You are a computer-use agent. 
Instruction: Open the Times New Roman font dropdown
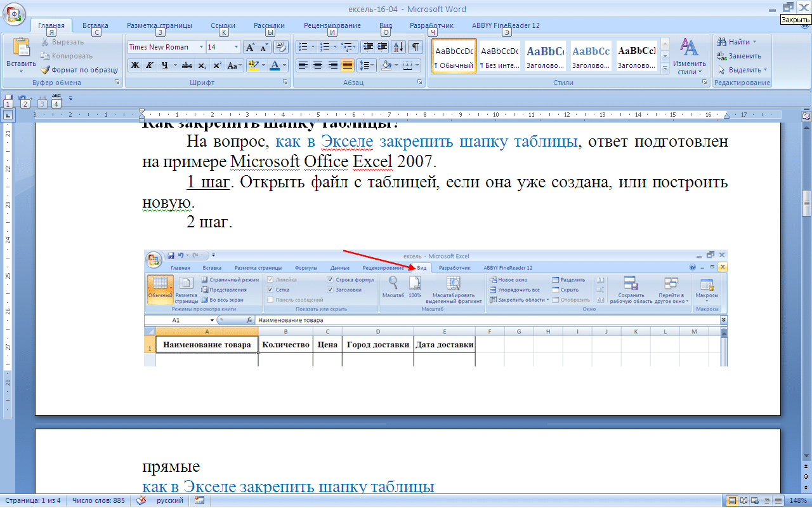pos(201,47)
